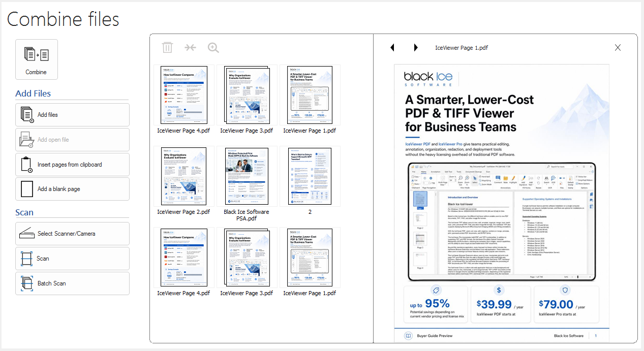Select top-row IceViewer Page 4.pdf thumbnail
The image size is (644, 351).
[x=184, y=95]
